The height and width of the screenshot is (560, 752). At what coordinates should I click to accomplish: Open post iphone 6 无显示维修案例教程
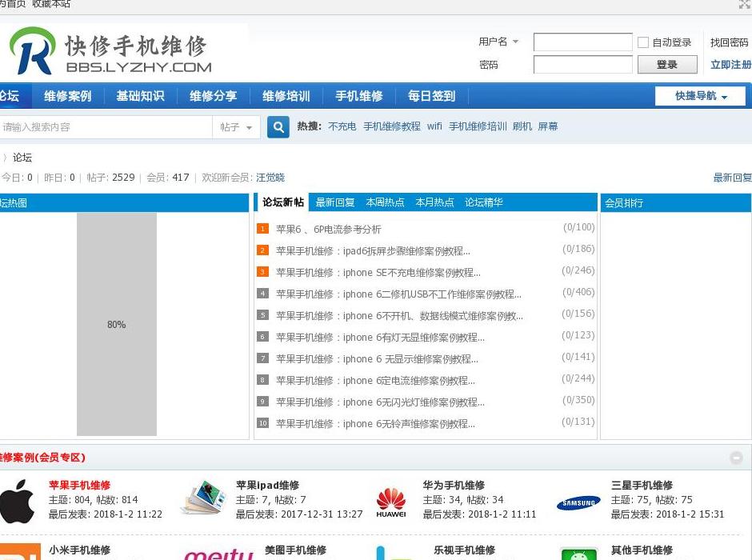377,358
